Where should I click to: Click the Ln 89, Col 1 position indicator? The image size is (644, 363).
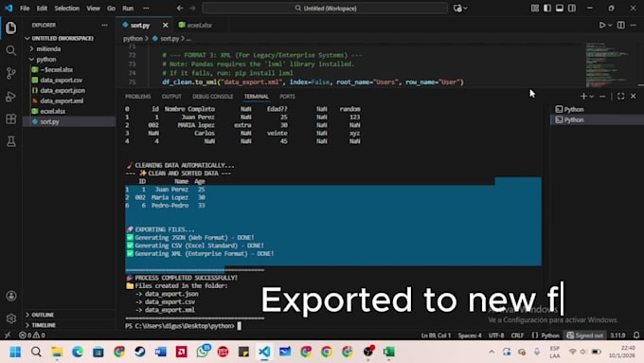[436, 336]
